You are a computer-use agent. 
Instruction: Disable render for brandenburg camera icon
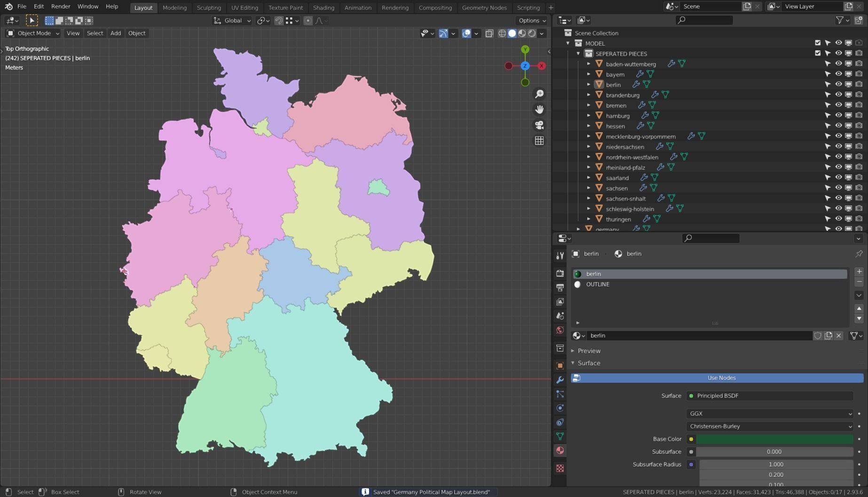(859, 95)
